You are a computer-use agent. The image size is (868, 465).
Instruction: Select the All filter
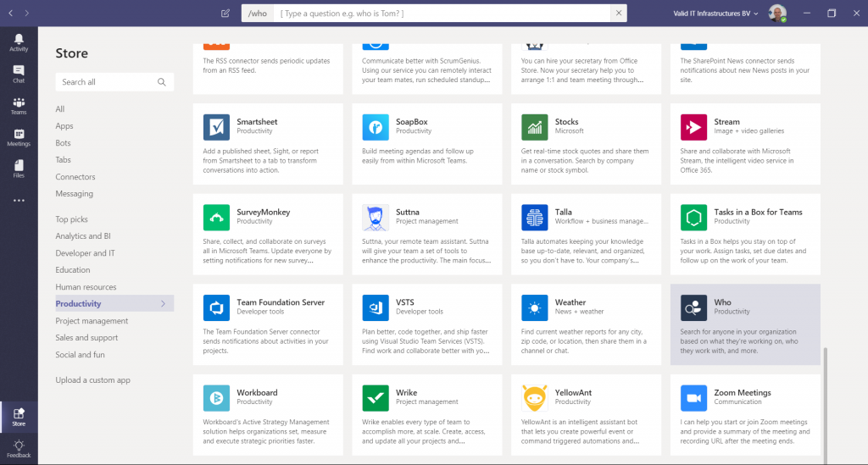point(60,109)
